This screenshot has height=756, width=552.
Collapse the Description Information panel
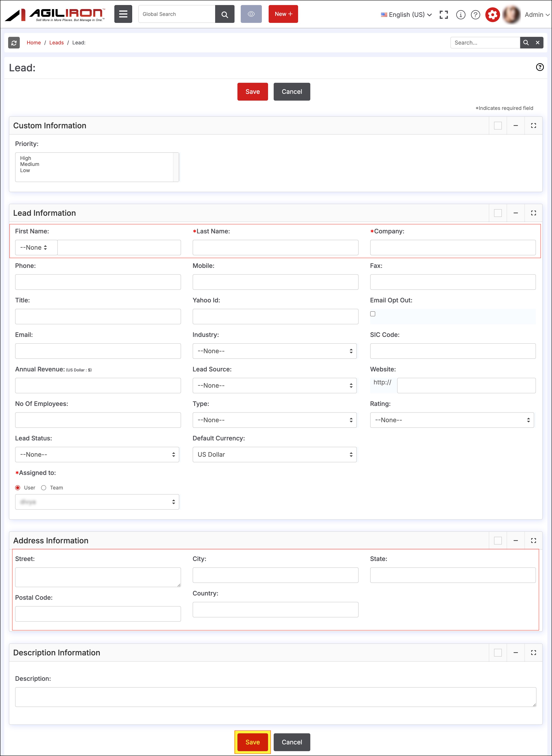click(516, 652)
